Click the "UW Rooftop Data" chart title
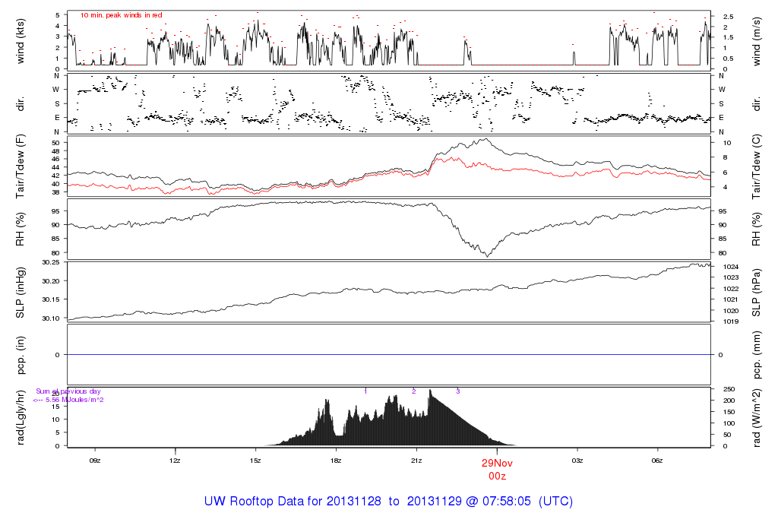778x532 pixels. pyautogui.click(x=388, y=502)
